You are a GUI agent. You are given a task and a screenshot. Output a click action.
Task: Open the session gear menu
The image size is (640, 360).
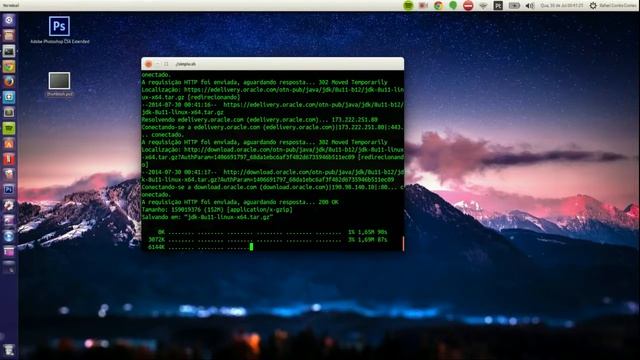(593, 6)
